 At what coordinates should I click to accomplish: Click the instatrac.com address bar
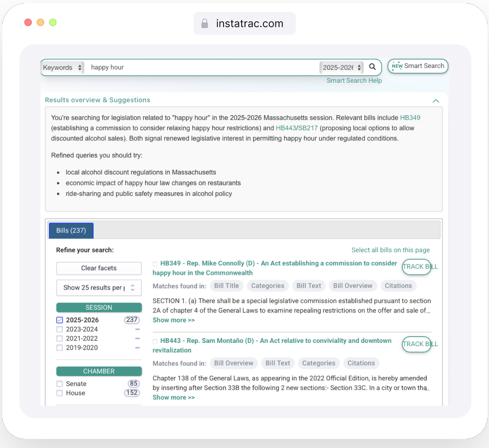(244, 23)
